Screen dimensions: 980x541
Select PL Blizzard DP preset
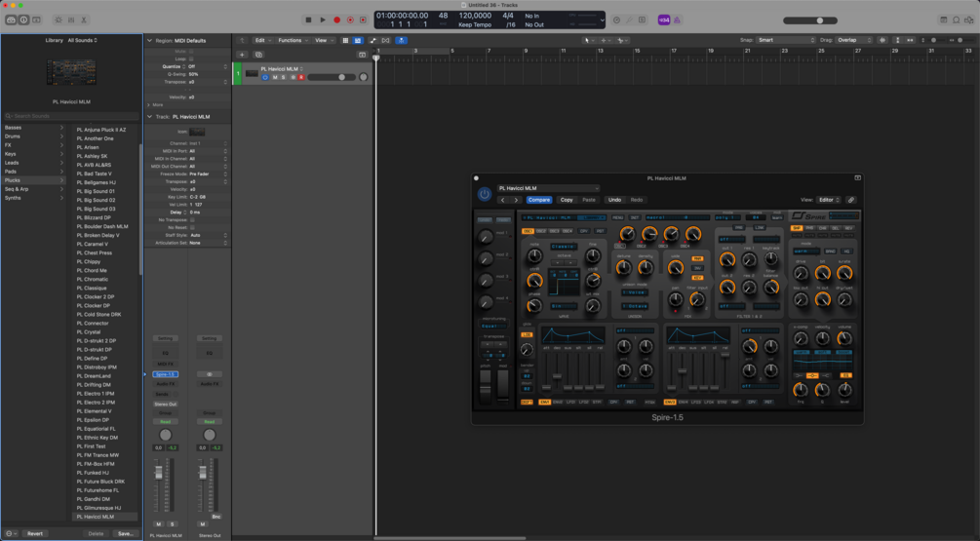94,218
